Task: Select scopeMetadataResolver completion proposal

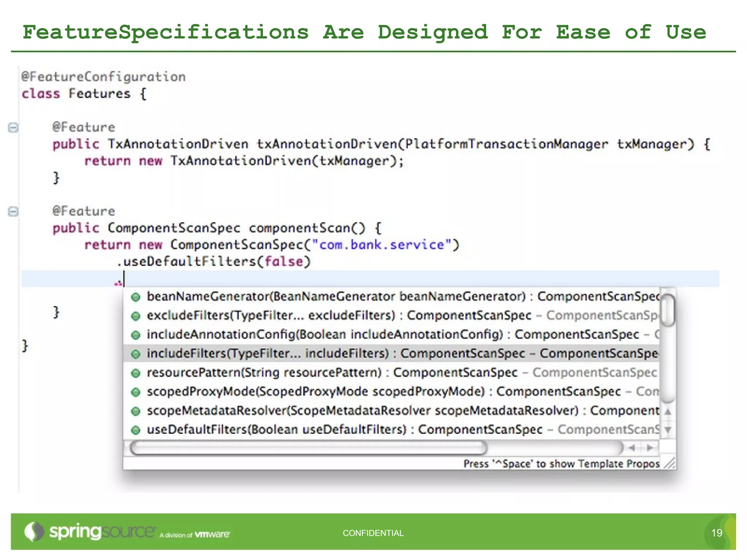Action: point(391,411)
